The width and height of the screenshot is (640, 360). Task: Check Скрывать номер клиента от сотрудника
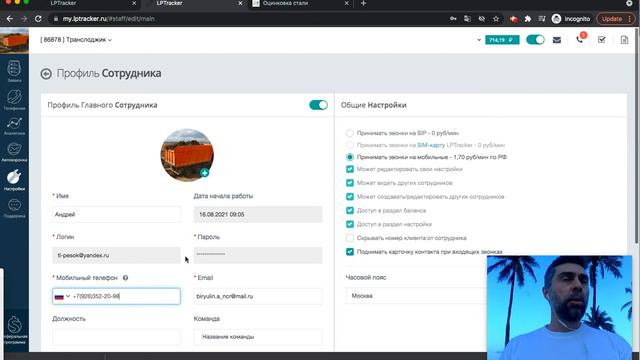tap(350, 238)
